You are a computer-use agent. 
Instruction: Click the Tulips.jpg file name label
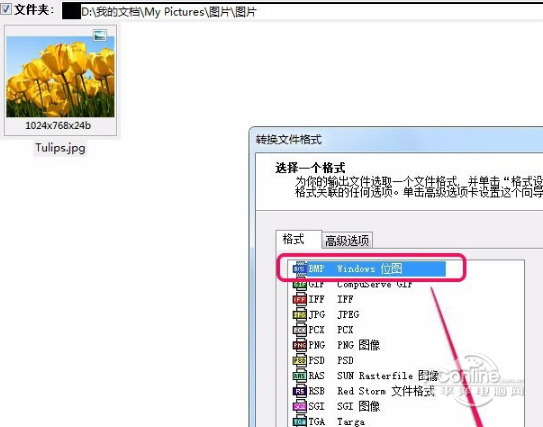[x=60, y=148]
